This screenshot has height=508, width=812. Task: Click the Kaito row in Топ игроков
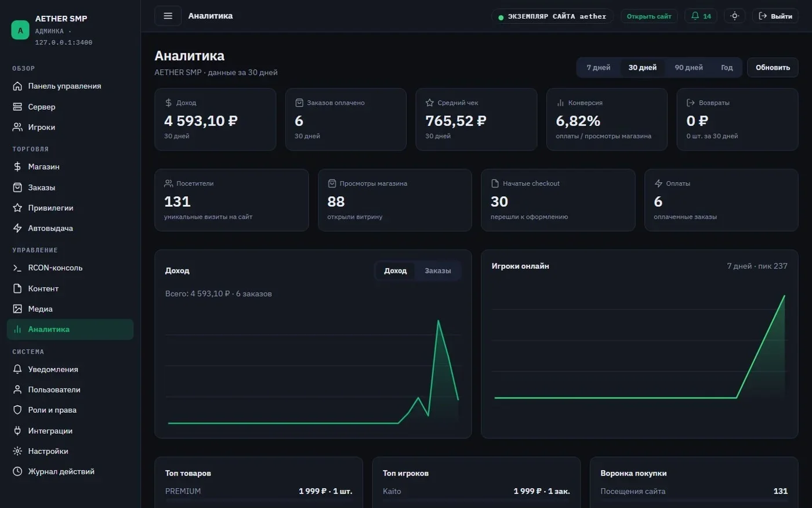476,491
